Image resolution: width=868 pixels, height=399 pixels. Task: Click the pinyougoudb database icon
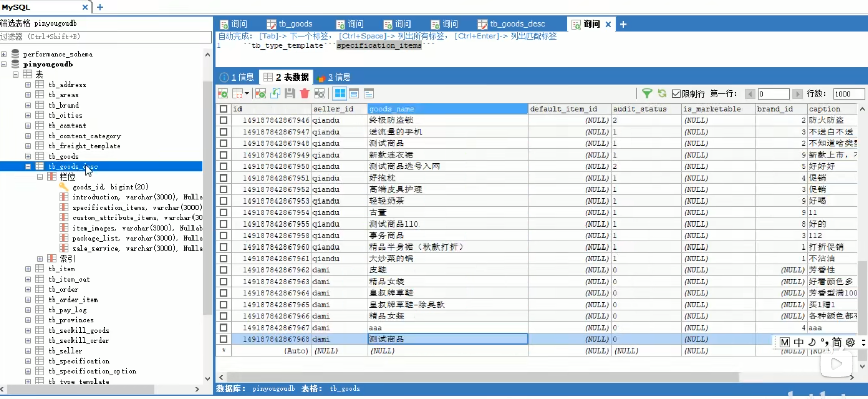click(15, 64)
